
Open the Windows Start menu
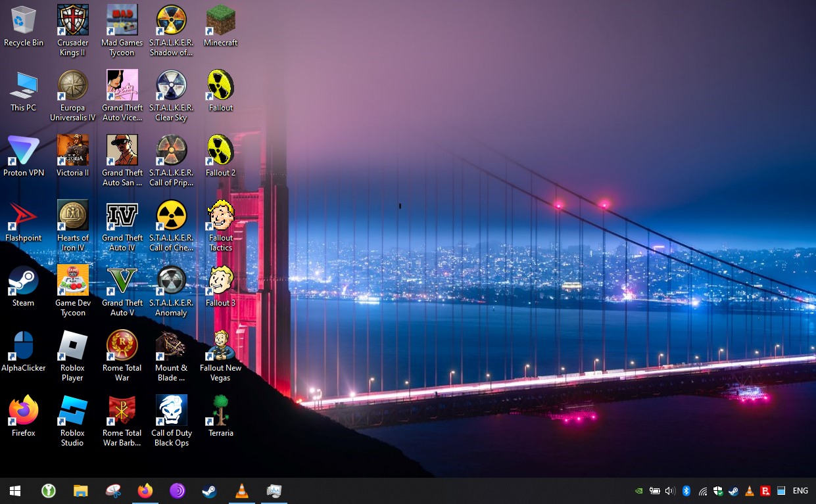pyautogui.click(x=15, y=491)
